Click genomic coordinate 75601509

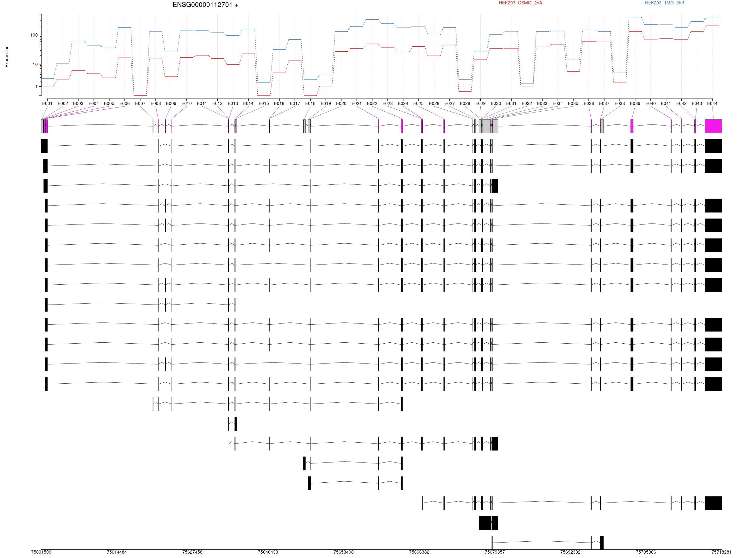point(41,552)
